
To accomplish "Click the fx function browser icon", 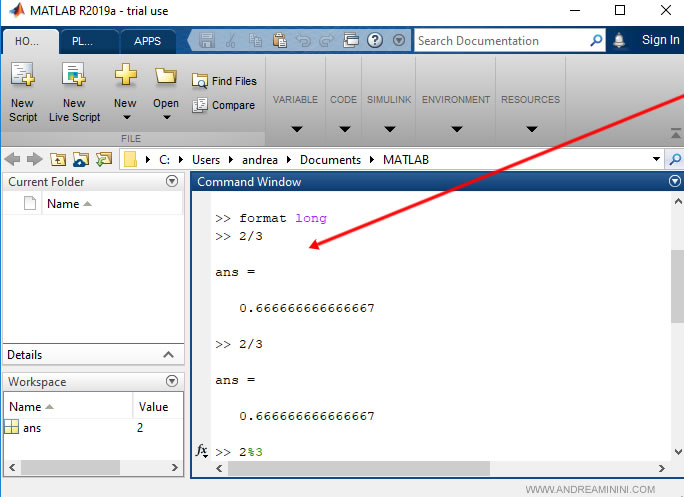I will [201, 451].
